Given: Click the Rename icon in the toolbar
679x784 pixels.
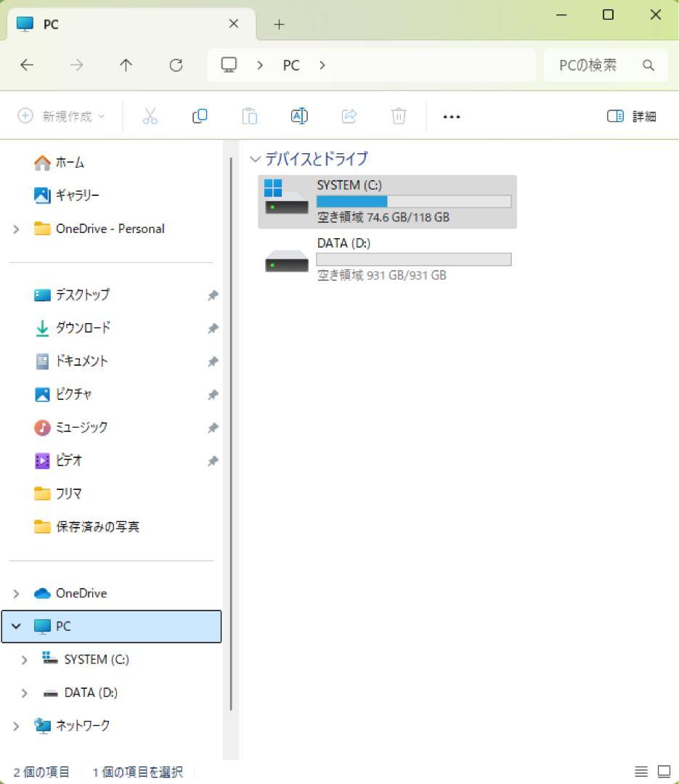Looking at the screenshot, I should [x=298, y=116].
